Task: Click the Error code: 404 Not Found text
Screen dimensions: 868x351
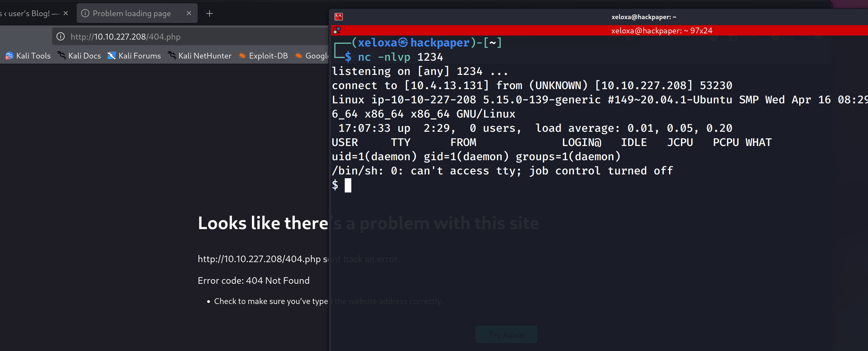Action: coord(253,280)
